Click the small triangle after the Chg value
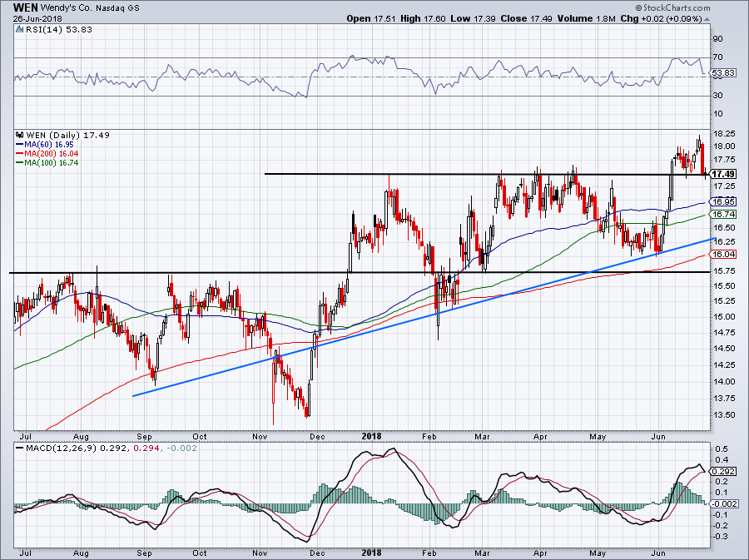Image resolution: width=749 pixels, height=560 pixels. (x=707, y=20)
